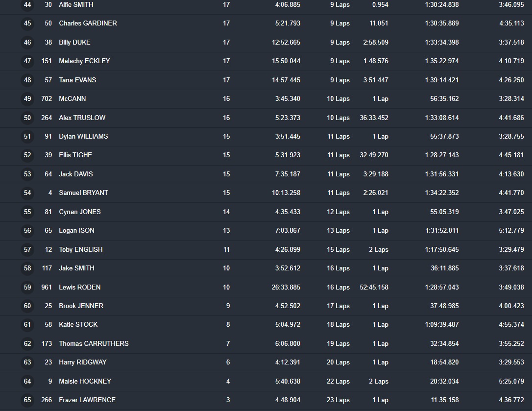The height and width of the screenshot is (411, 532).
Task: Select position badge 62 for Thomas Carruthers
Action: pyautogui.click(x=27, y=343)
